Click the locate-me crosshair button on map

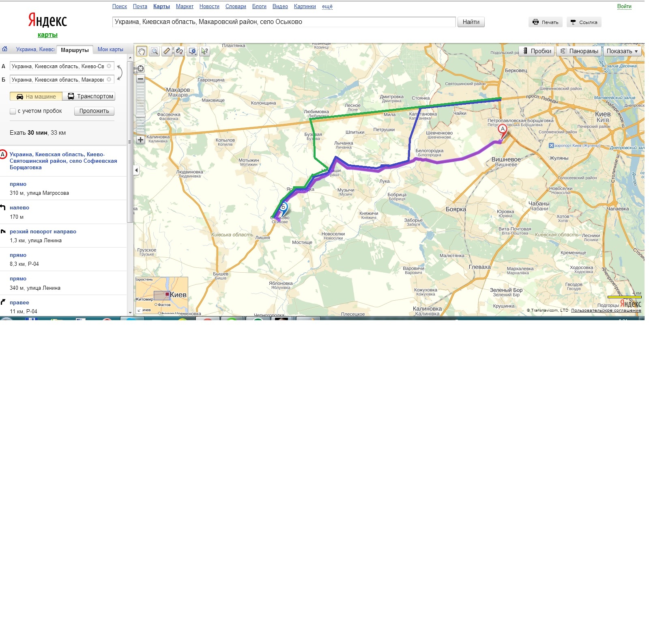(141, 69)
